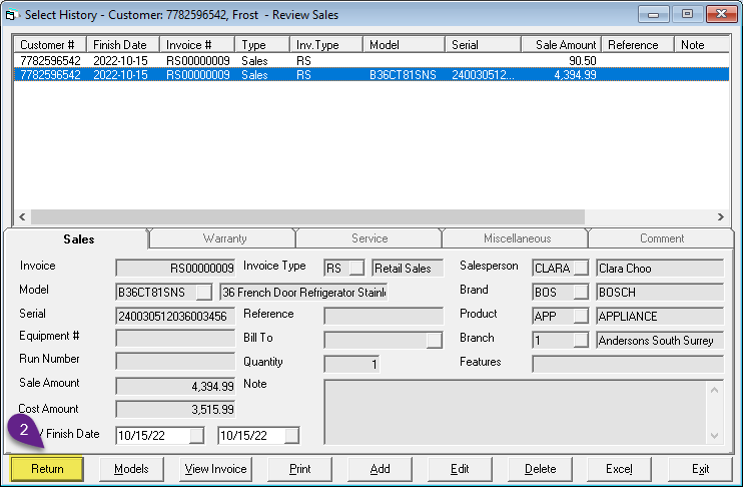Sort by Model column header
Viewport: 743px width, 487px height.
tap(404, 45)
